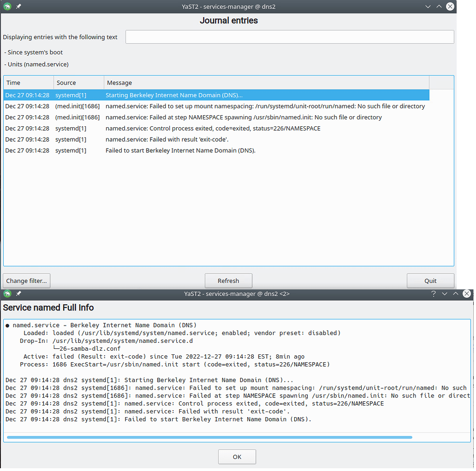
Task: Pin the Journal entries window
Action: (x=19, y=7)
